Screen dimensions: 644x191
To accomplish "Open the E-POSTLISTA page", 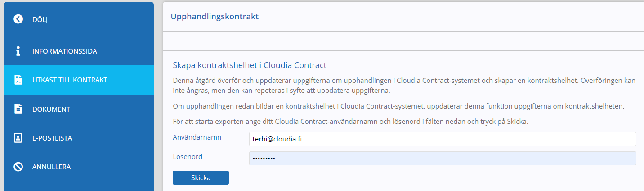I will [x=79, y=138].
